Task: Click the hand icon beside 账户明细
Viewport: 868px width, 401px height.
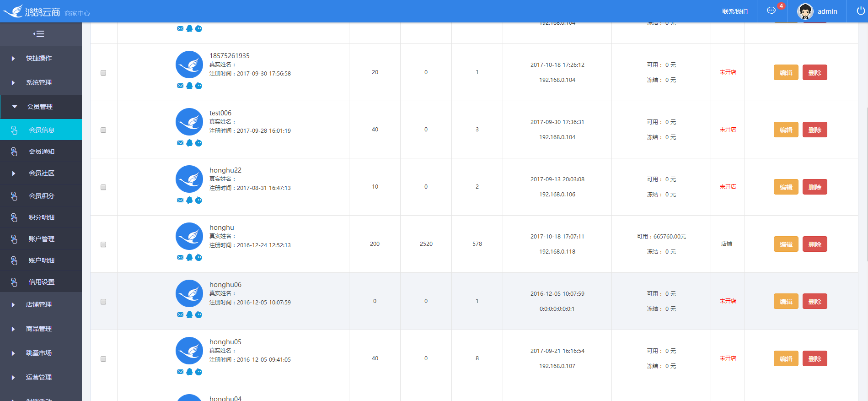Action: [x=14, y=260]
